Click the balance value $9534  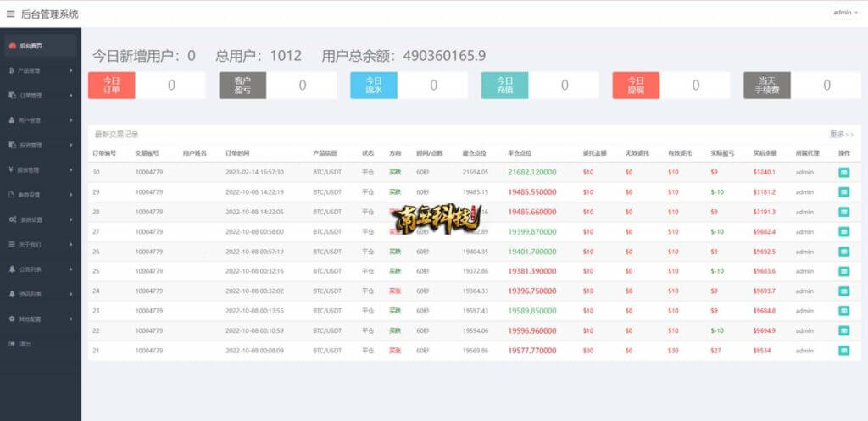(x=761, y=350)
